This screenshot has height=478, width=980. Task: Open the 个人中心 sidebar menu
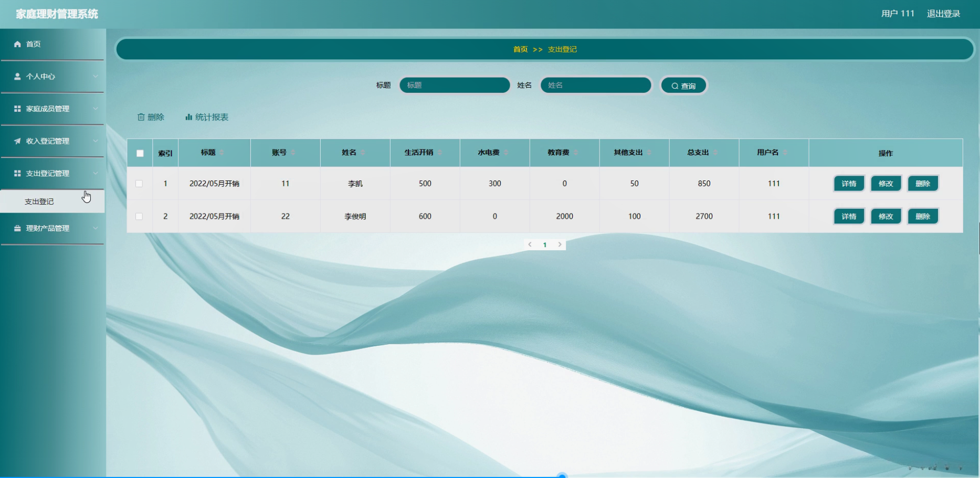(x=52, y=77)
